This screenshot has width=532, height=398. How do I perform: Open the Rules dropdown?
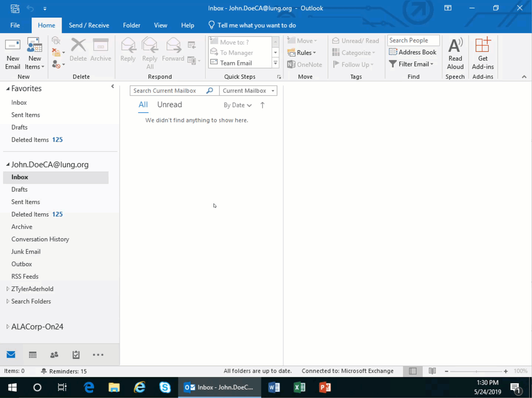pyautogui.click(x=302, y=52)
